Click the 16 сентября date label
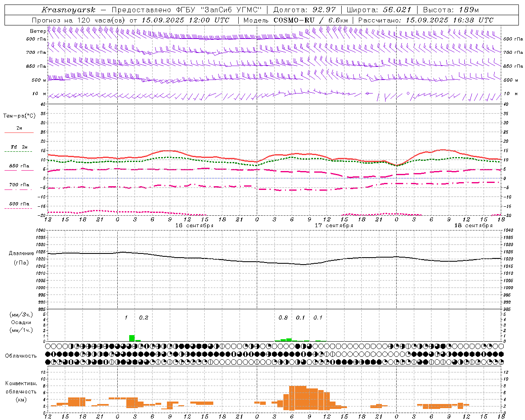 click(x=194, y=226)
